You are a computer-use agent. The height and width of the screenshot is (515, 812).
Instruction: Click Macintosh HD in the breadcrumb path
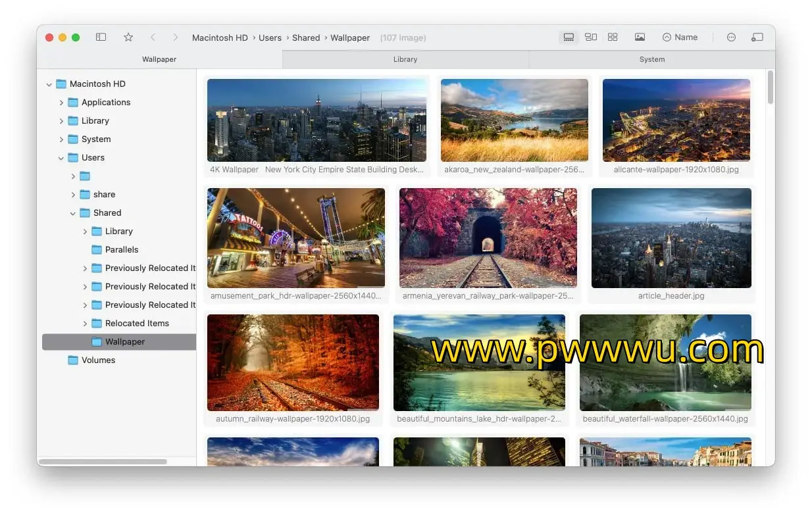point(220,37)
